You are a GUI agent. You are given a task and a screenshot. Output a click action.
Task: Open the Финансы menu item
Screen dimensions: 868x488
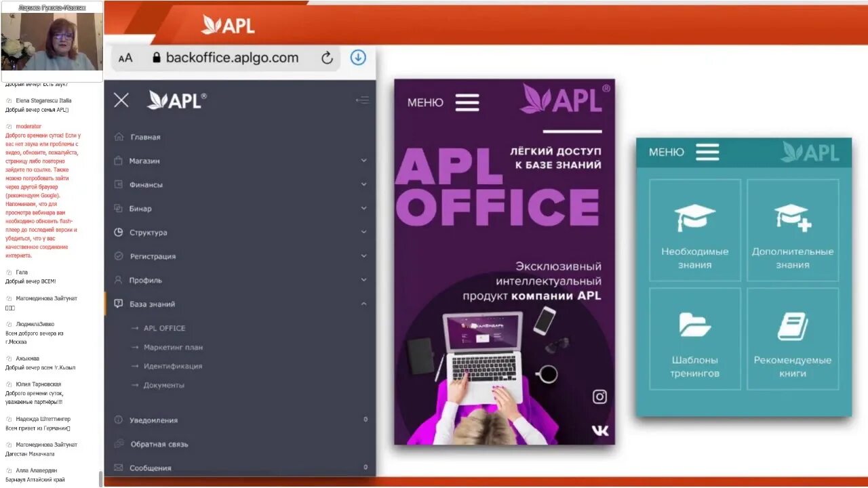(146, 184)
